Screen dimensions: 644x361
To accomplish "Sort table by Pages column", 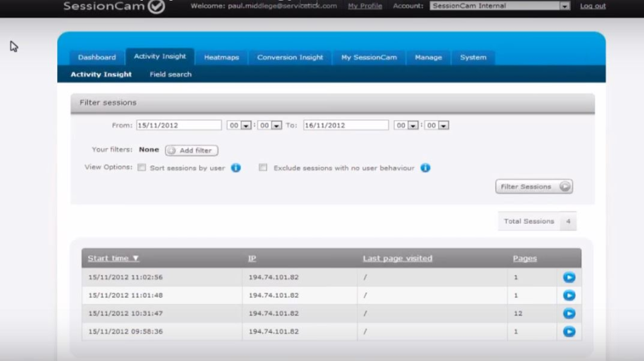I will (525, 258).
